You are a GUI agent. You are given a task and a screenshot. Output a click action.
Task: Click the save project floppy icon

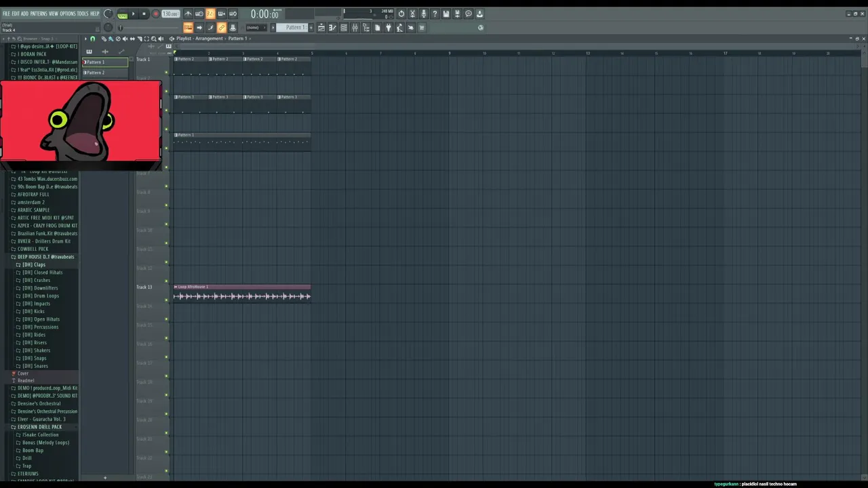pos(446,14)
